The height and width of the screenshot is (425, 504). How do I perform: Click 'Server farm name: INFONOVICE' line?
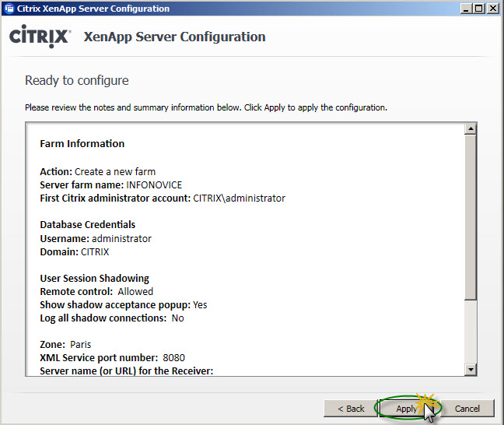(111, 185)
